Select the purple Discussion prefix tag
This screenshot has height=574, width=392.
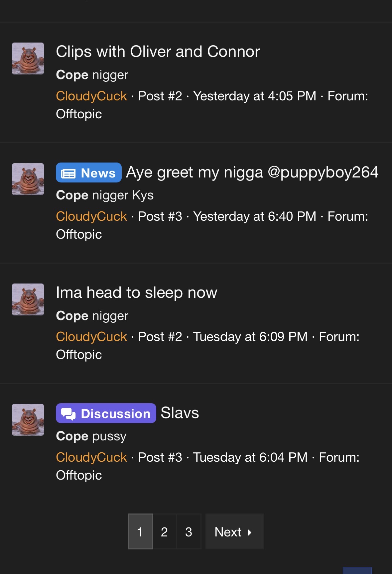point(106,413)
